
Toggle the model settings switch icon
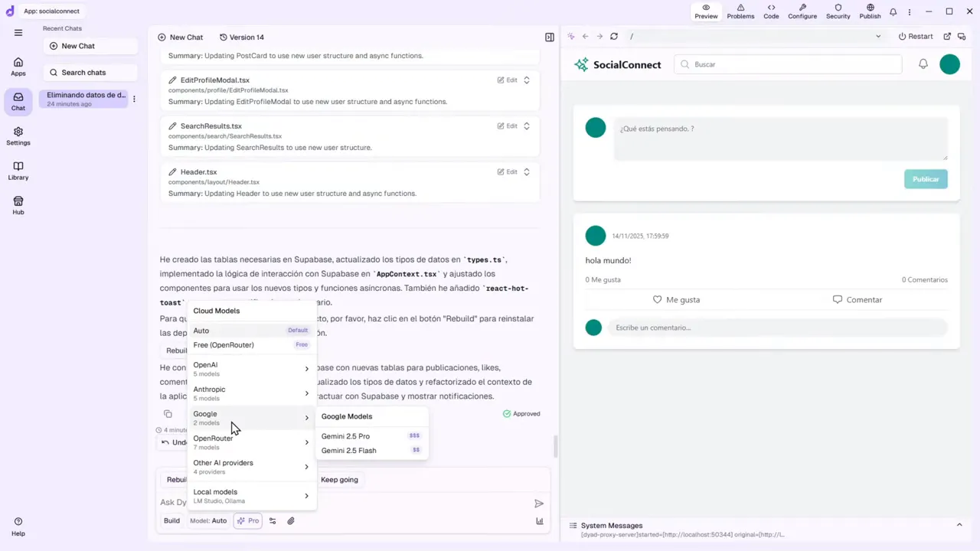point(272,520)
